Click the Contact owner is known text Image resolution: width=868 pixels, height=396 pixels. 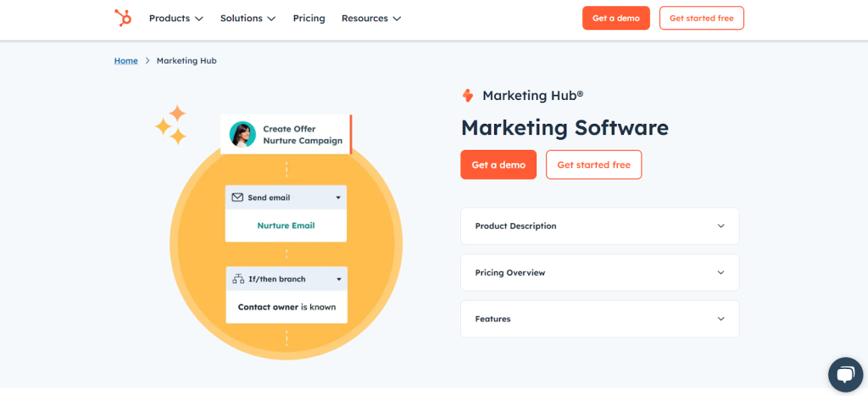coord(287,307)
